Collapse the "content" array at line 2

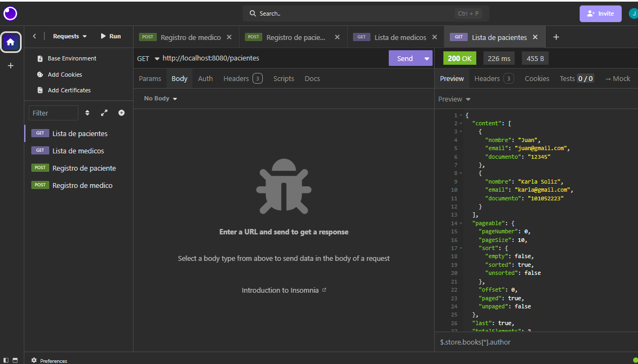coord(461,124)
